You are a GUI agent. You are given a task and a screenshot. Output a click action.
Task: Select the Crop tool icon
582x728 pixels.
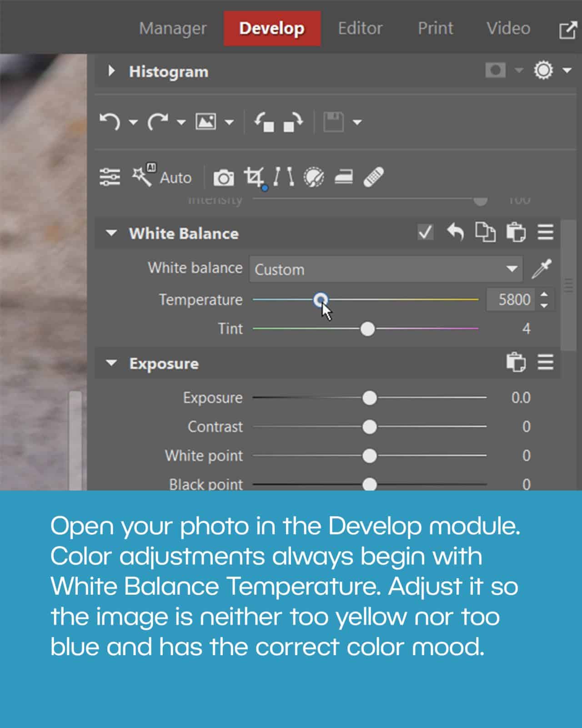(x=254, y=177)
